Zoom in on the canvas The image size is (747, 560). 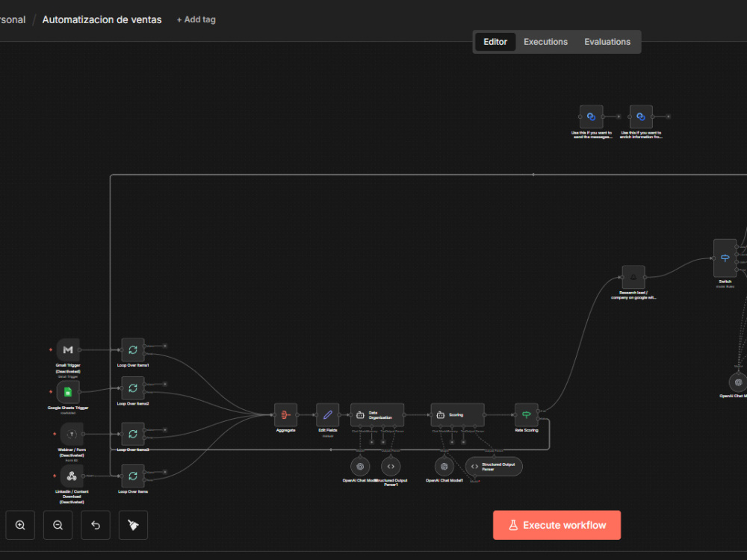coord(20,525)
